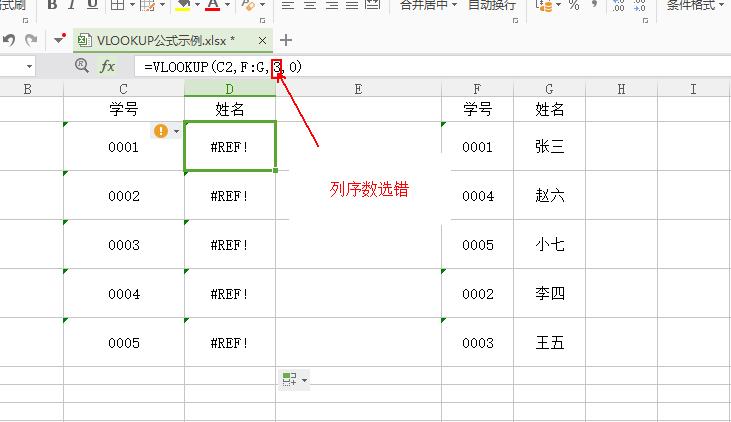Expand error options dropdown arrow
This screenshot has height=422, width=731.
tap(176, 131)
